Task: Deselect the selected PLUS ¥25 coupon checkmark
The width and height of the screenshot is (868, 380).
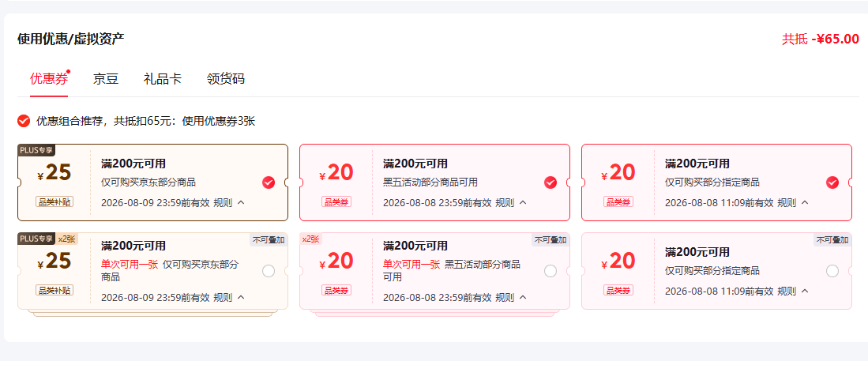Action: (269, 182)
